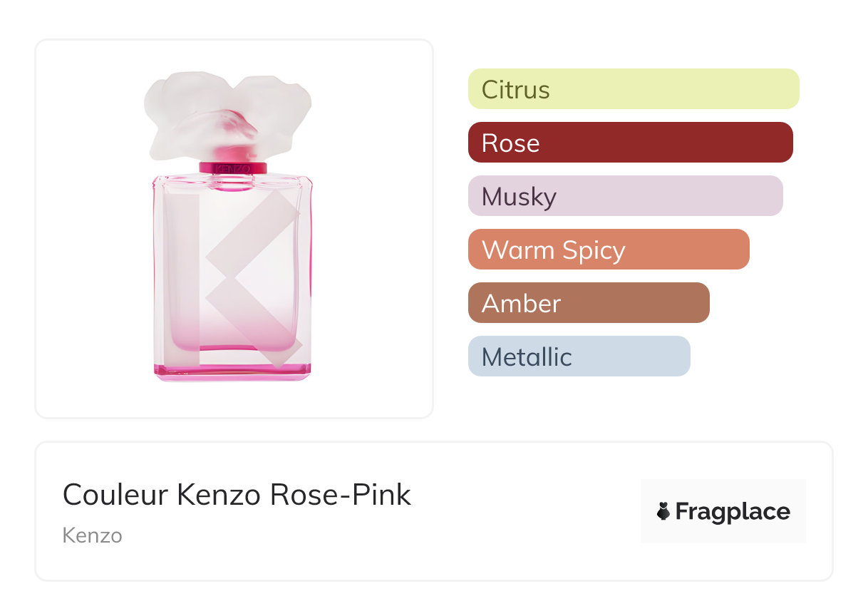Image resolution: width=868 pixels, height=616 pixels.
Task: Open the perfume bottle product image
Action: click(234, 228)
